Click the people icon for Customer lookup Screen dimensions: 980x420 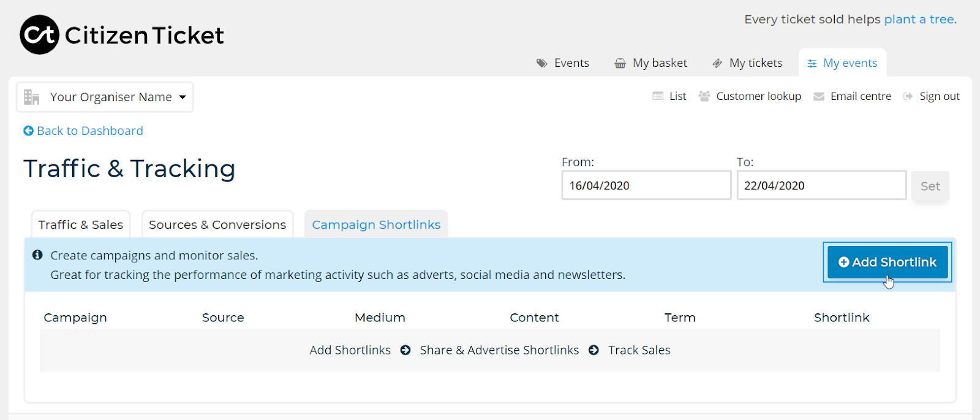(704, 96)
